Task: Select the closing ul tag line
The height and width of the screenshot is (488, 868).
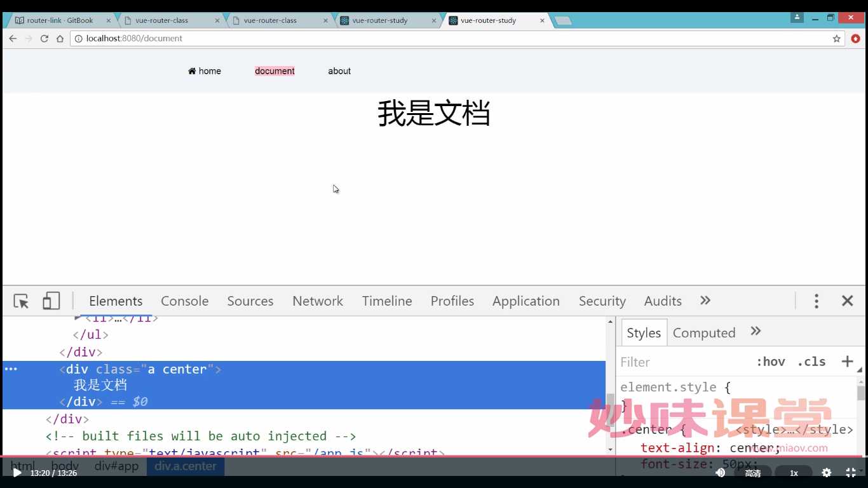Action: [91, 335]
